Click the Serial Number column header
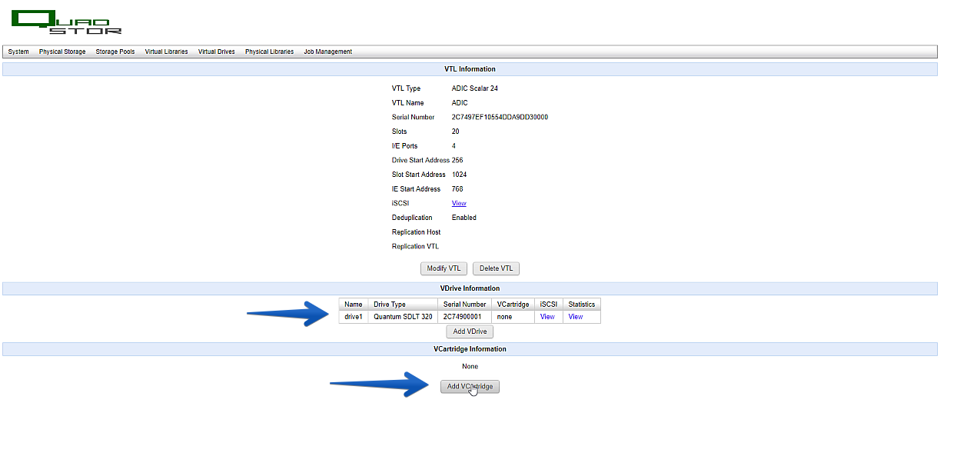The width and height of the screenshot is (980, 453). point(465,305)
